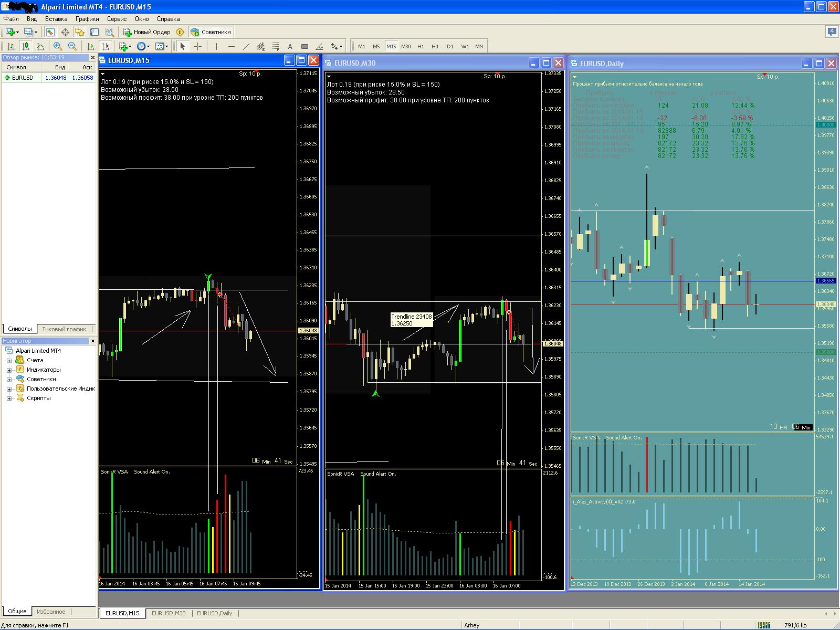The height and width of the screenshot is (630, 840).
Task: Open the Вставка menu
Action: tap(56, 19)
